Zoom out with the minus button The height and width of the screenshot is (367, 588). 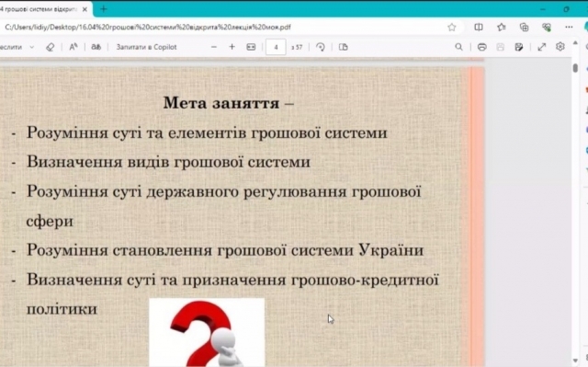(x=214, y=47)
